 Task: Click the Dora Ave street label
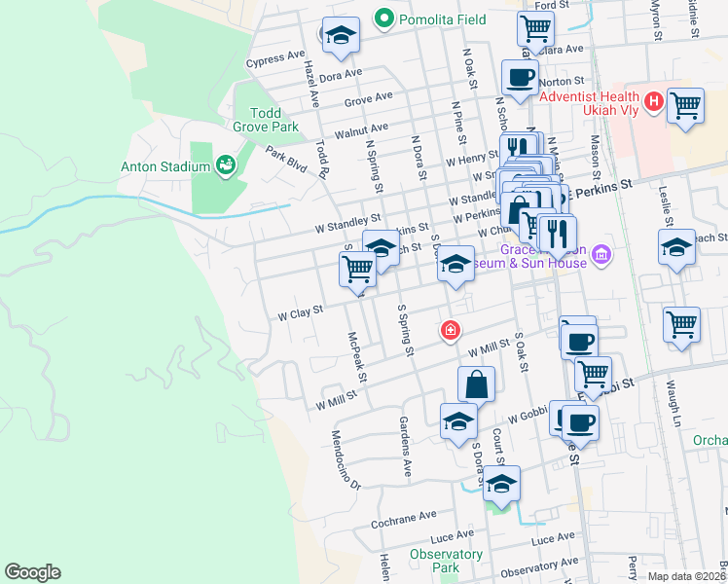pos(341,75)
